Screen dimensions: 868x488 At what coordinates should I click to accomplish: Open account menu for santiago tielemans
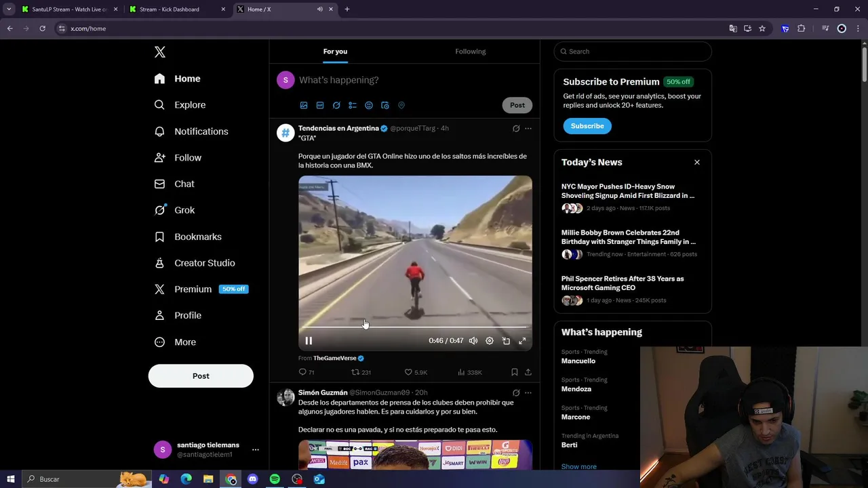click(x=206, y=449)
